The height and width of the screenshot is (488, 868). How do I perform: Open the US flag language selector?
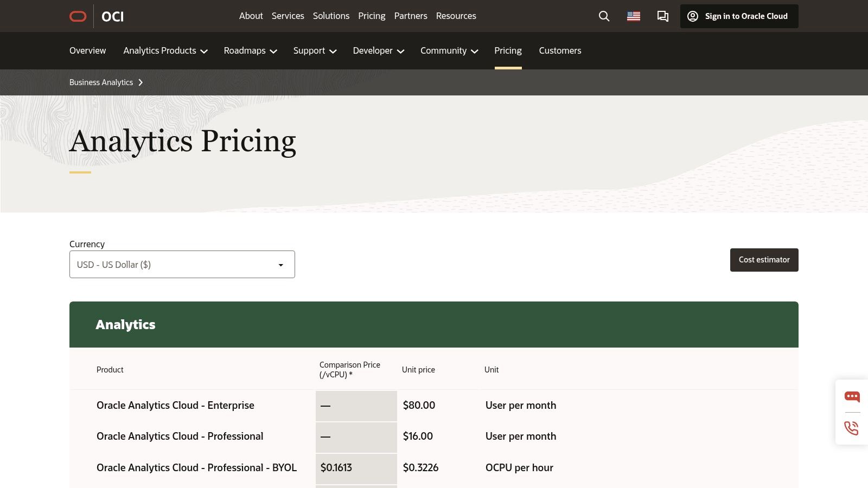pyautogui.click(x=633, y=16)
